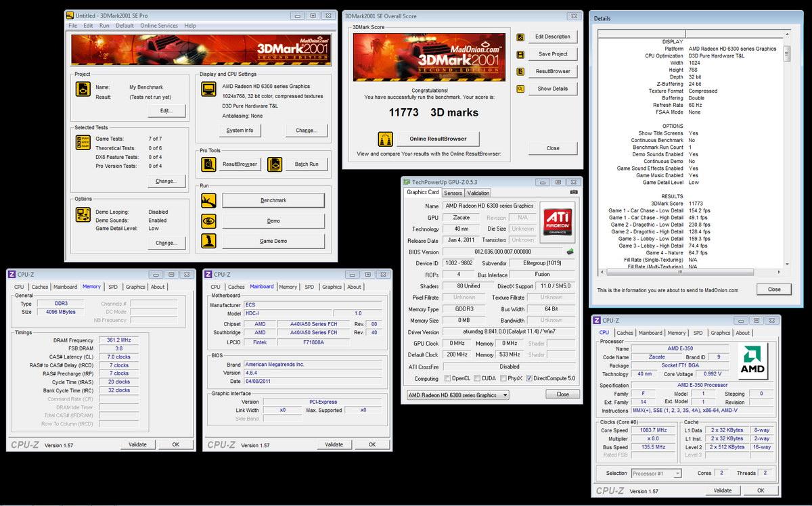
Task: Click the vertical scrollbar thumb in Details window
Action: coord(787,53)
